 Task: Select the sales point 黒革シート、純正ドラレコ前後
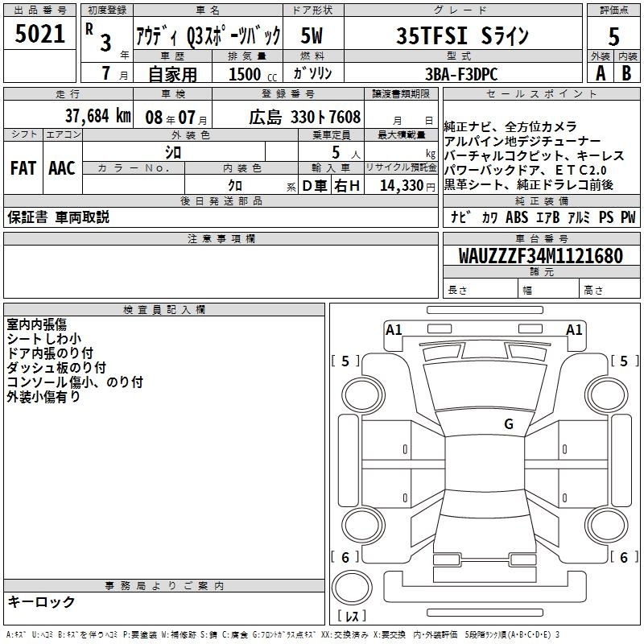click(529, 185)
